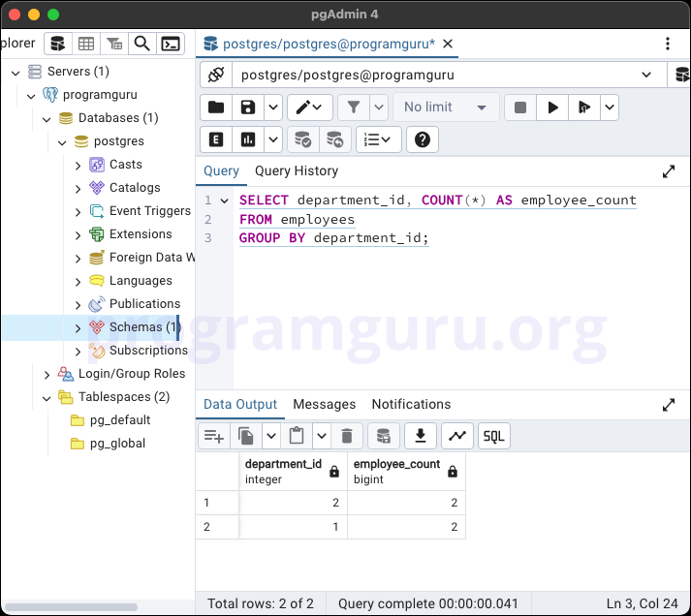Click the edit pencil button
Image resolution: width=691 pixels, height=616 pixels.
click(x=309, y=107)
